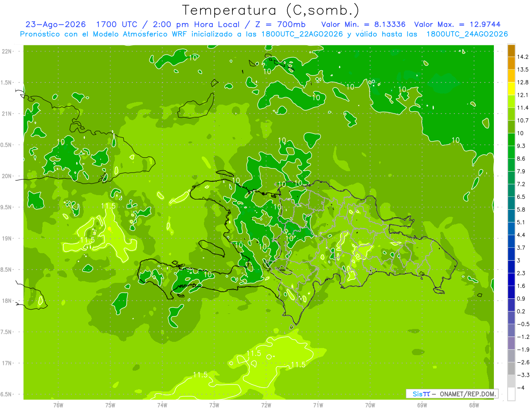Click the title 'Temperatura (C,somb.)'

coord(270,11)
